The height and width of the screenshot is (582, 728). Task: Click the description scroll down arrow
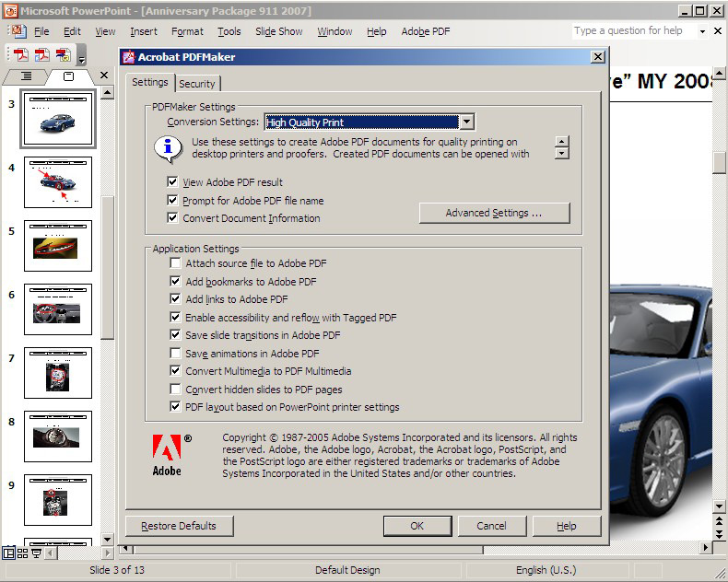click(562, 153)
